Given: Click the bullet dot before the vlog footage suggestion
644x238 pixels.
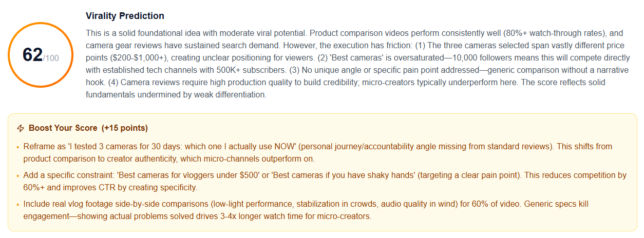Looking at the screenshot, I should click(18, 204).
